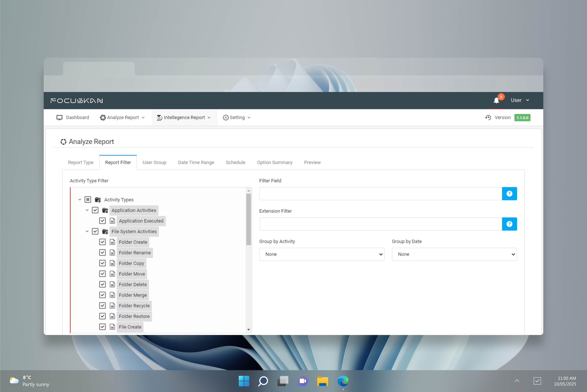Collapse the Activity Types tree node
This screenshot has height=392, width=587.
pyautogui.click(x=80, y=199)
